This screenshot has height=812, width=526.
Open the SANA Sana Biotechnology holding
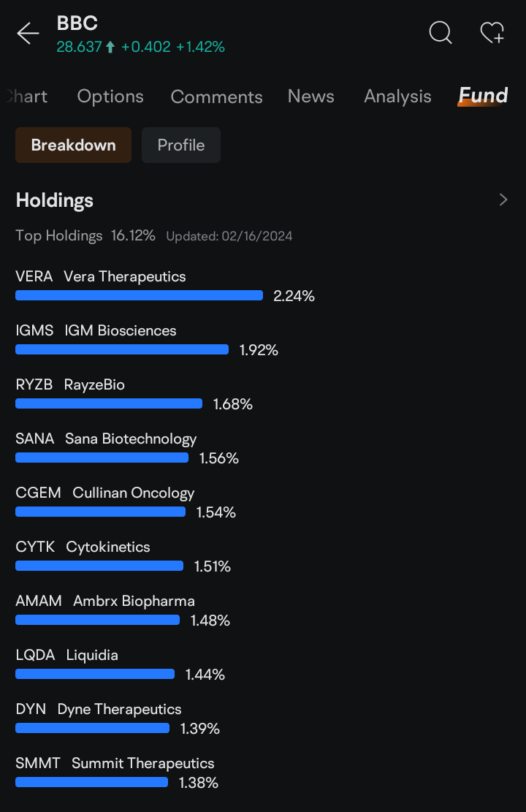coord(127,449)
